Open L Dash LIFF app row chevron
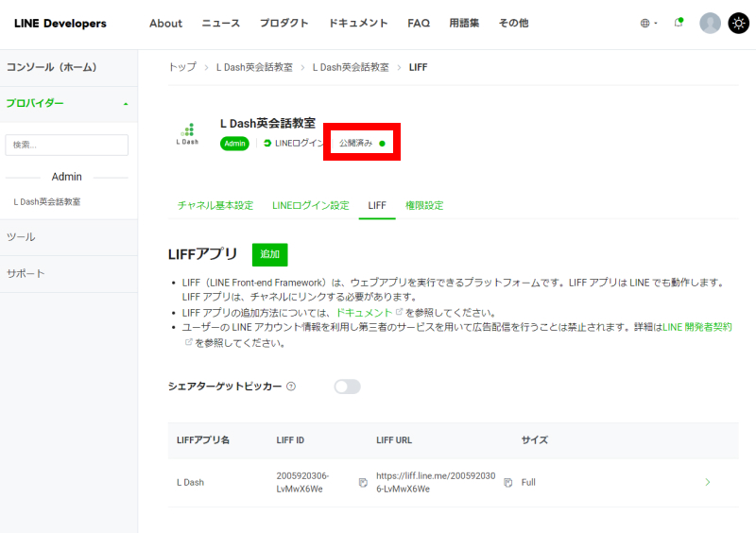Image resolution: width=756 pixels, height=533 pixels. point(707,482)
